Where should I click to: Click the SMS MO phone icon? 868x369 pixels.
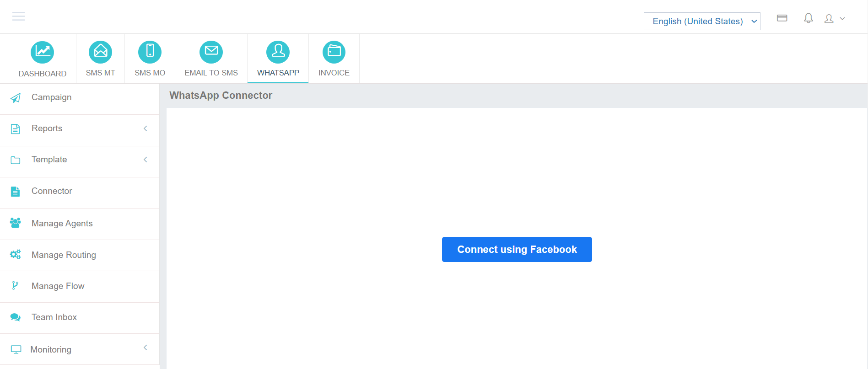(150, 52)
